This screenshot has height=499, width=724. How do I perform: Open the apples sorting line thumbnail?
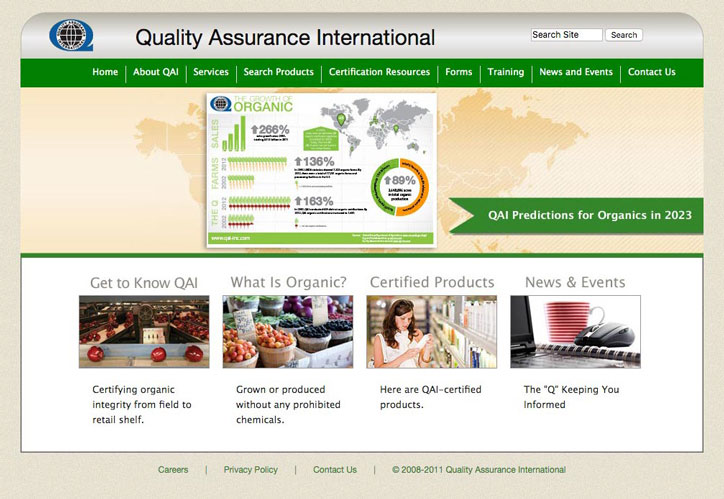144,332
